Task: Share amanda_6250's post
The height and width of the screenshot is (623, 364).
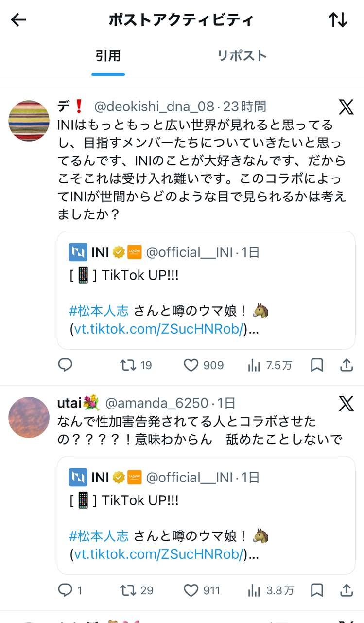Action: [x=346, y=590]
